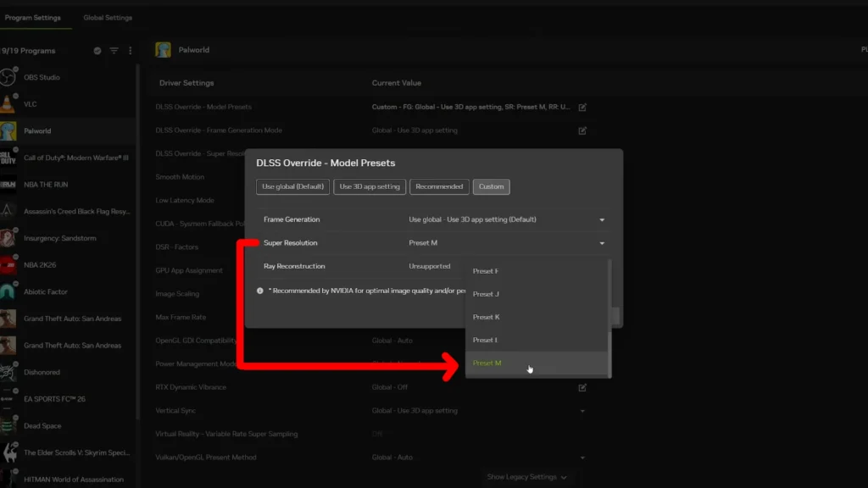Edit RTX Dynamic Vibrance setting
Image resolution: width=868 pixels, height=488 pixels.
click(x=582, y=388)
